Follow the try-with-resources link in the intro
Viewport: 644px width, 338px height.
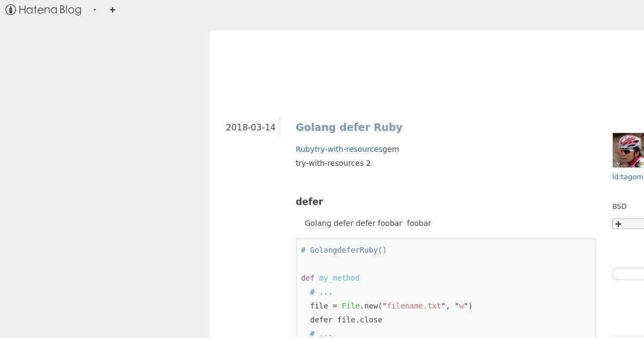[348, 149]
